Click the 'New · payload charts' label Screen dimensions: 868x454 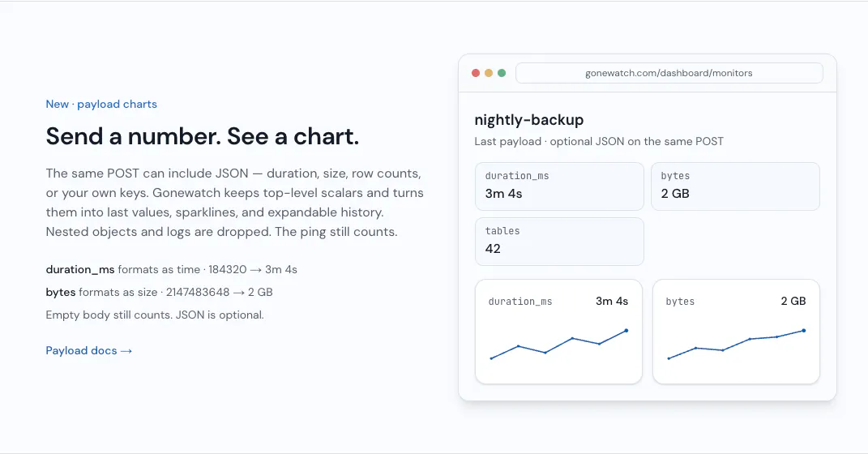(x=101, y=104)
